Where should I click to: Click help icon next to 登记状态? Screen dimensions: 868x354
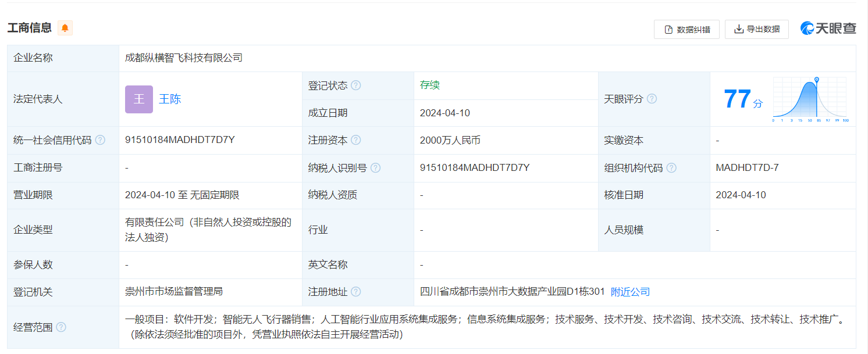click(x=356, y=85)
